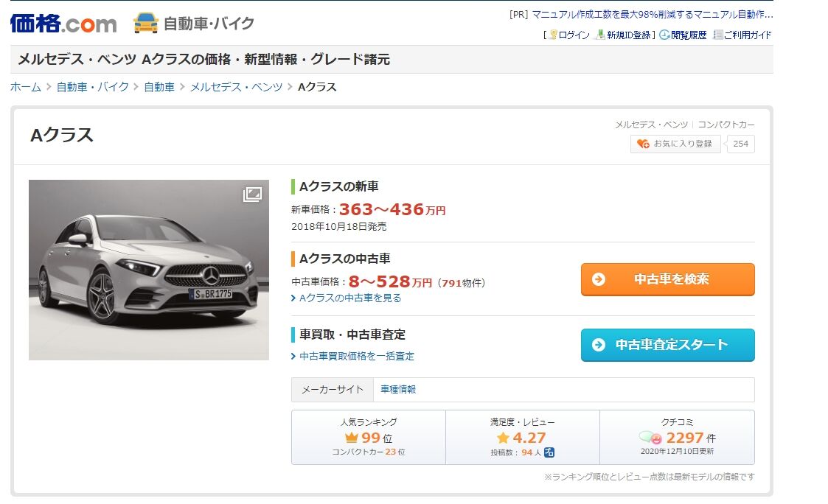Click the blue professional reviewer badge icon
828x504 pixels.
pos(549,452)
